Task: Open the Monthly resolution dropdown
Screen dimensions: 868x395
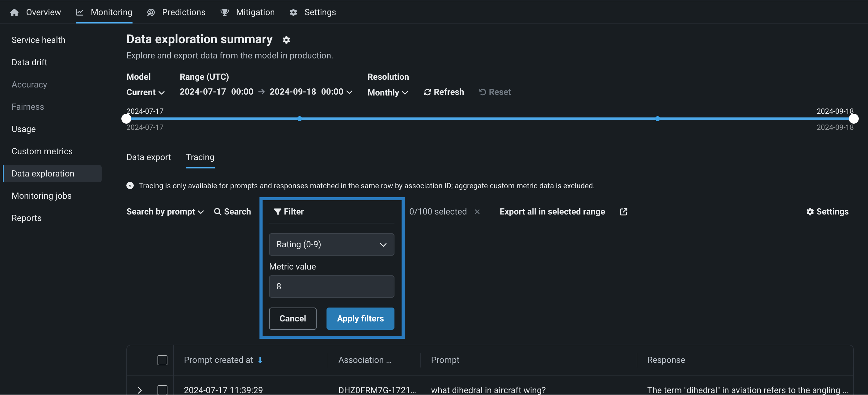Action: [387, 92]
